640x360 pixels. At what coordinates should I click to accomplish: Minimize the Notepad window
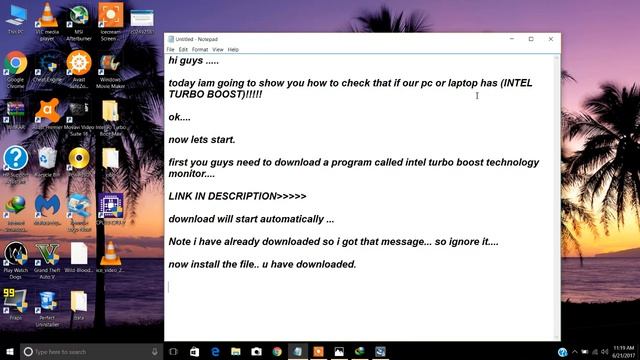point(511,39)
